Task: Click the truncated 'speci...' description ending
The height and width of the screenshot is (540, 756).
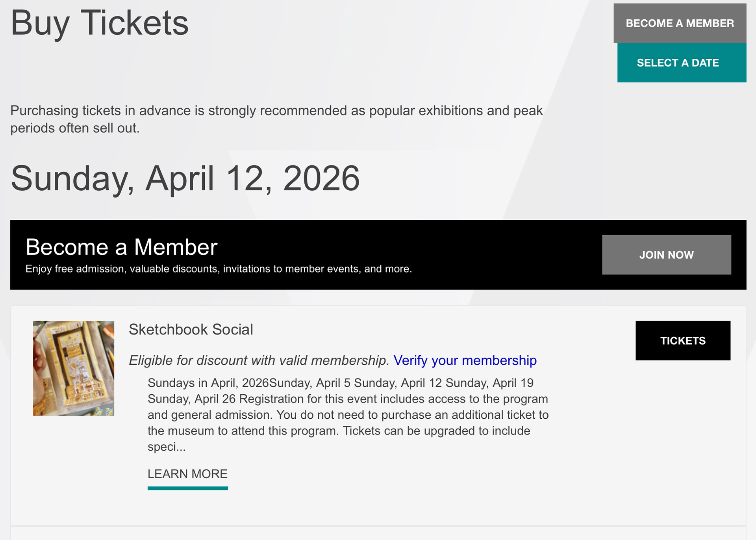Action: (166, 447)
